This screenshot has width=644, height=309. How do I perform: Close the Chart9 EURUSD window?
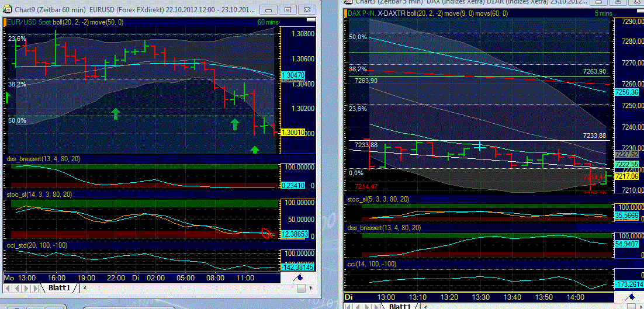[307, 9]
